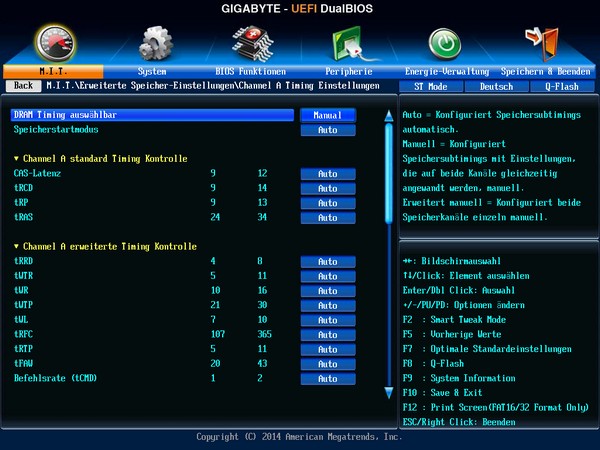Change the tRCD Auto value
600x450 pixels.
[328, 188]
